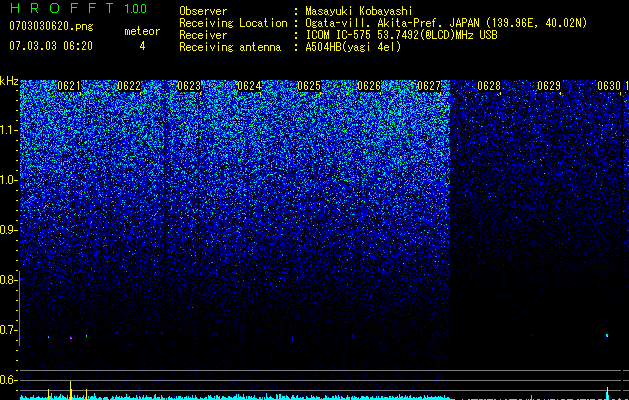Click the kHz axis unit label
This screenshot has width=629, height=400.
(x=9, y=81)
